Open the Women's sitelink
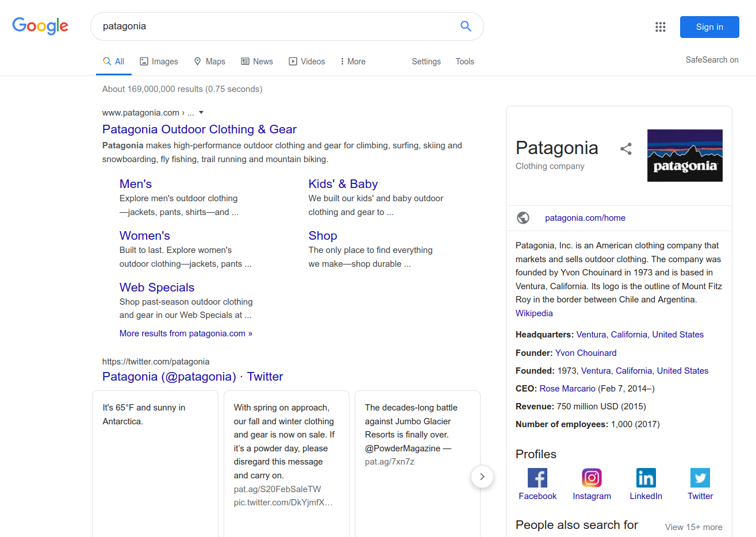Viewport: 756px width, 537px height. click(145, 236)
